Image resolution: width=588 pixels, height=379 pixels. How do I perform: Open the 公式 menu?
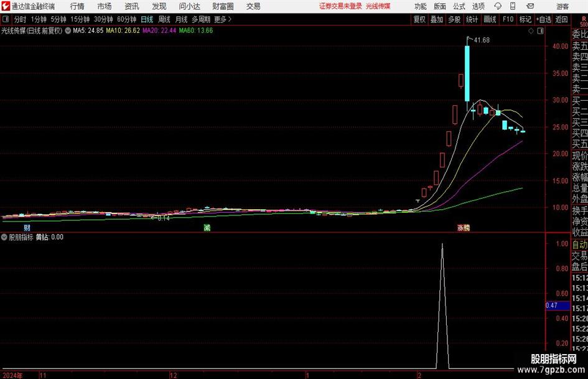click(459, 6)
